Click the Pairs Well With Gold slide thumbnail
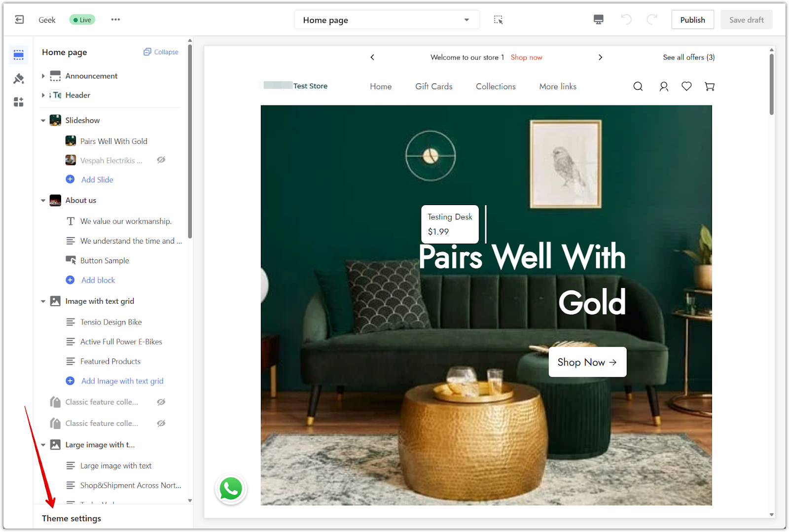 tap(71, 141)
